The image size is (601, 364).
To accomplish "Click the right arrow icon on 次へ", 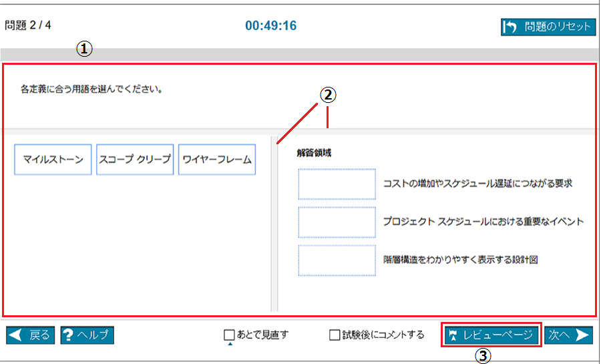I will (582, 335).
